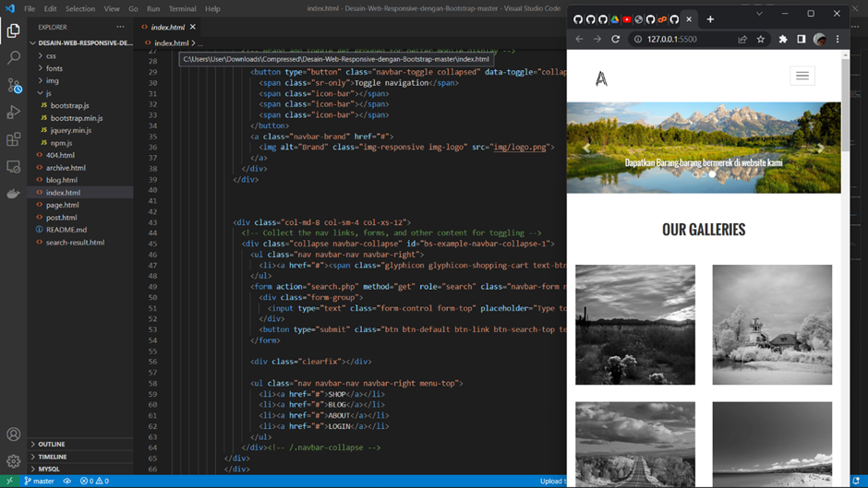Open the Extensions view
Viewport: 868px width, 488px height.
13,139
